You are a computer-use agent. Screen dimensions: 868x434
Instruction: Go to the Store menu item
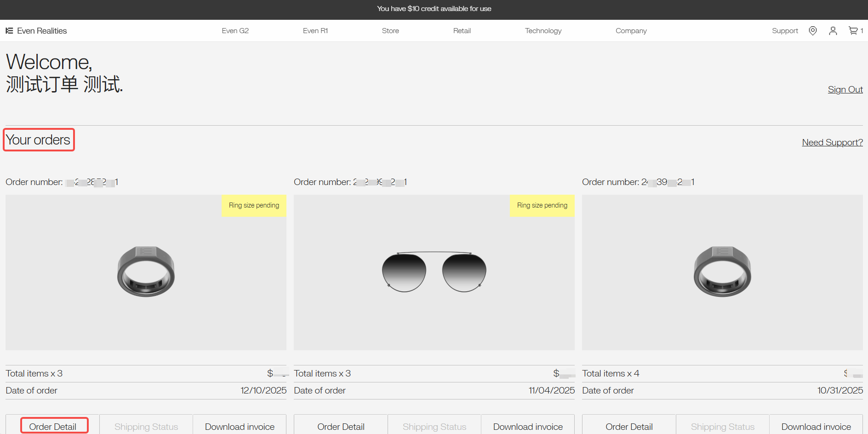[x=390, y=31]
